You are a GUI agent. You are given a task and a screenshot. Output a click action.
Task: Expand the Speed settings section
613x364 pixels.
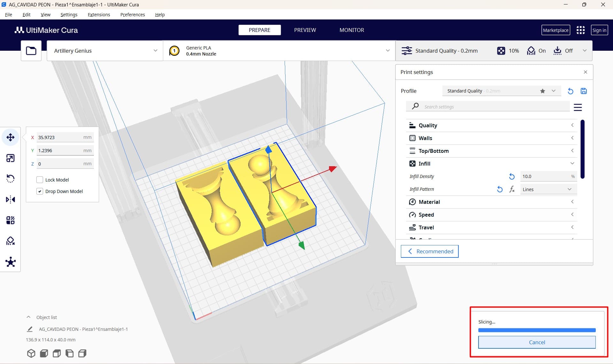click(x=491, y=215)
